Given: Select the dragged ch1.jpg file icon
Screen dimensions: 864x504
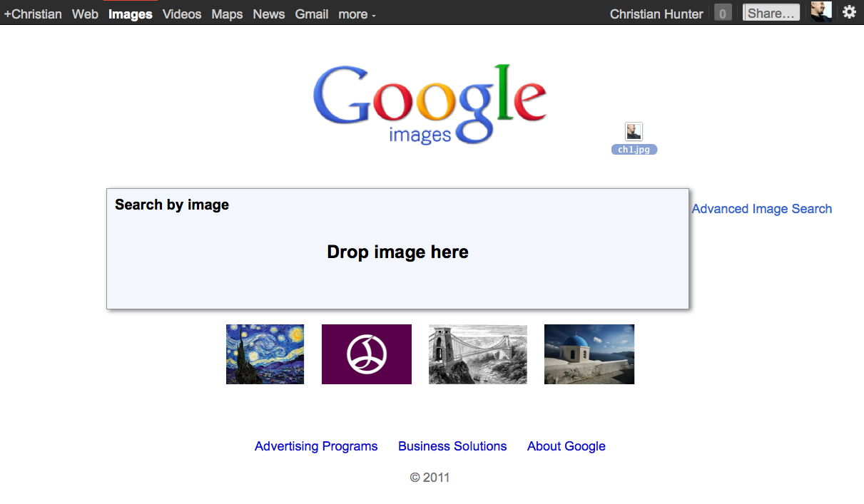Looking at the screenshot, I should coord(634,132).
